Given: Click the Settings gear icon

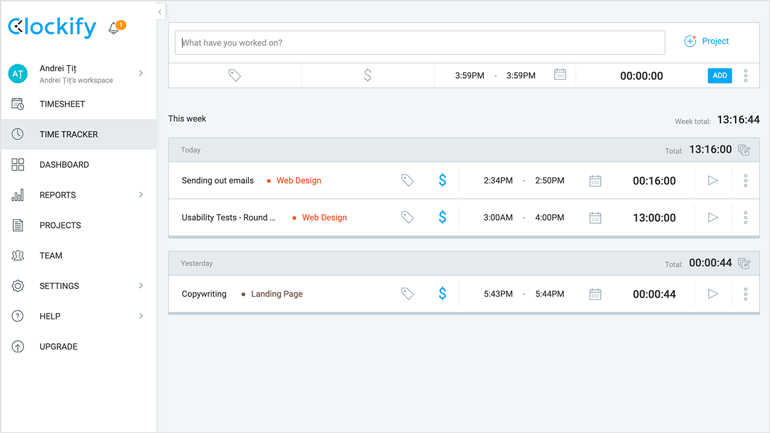Looking at the screenshot, I should pyautogui.click(x=18, y=286).
